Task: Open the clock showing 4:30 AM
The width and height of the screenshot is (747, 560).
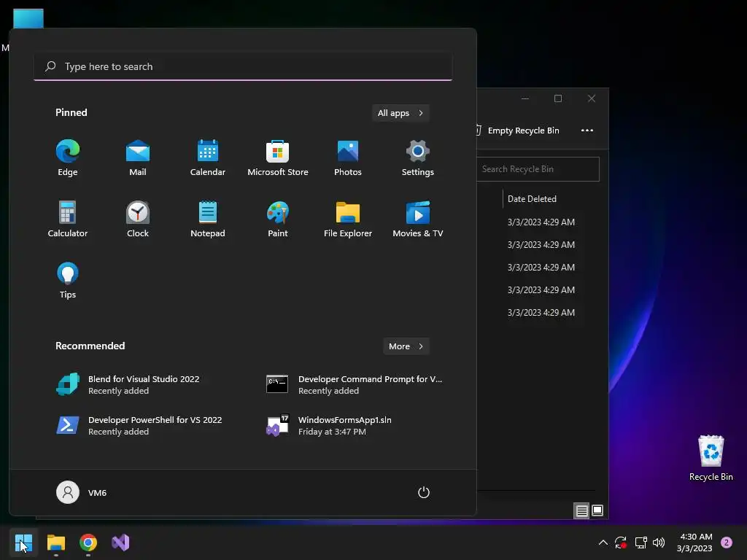Action: tap(694, 542)
